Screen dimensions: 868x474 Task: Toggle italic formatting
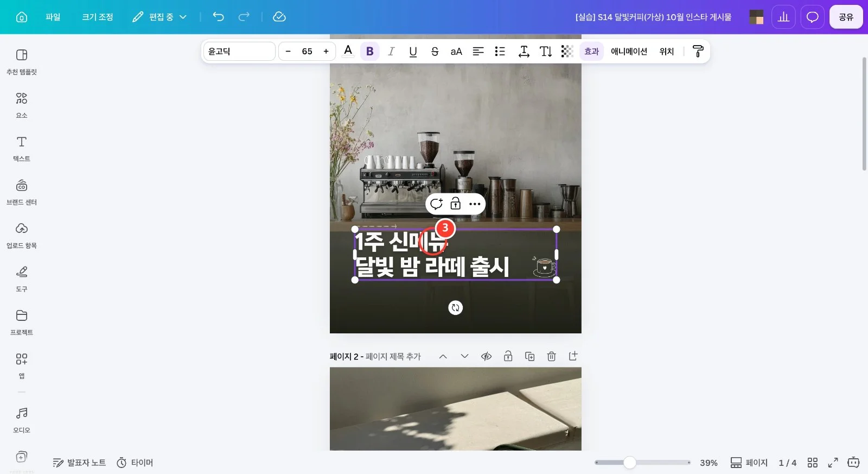tap(391, 51)
